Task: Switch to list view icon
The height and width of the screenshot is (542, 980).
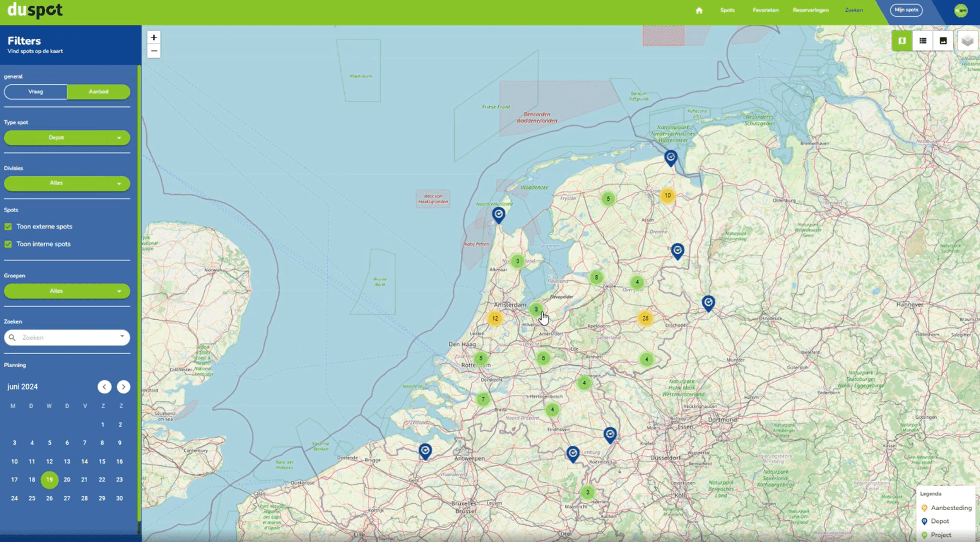Action: (x=923, y=41)
